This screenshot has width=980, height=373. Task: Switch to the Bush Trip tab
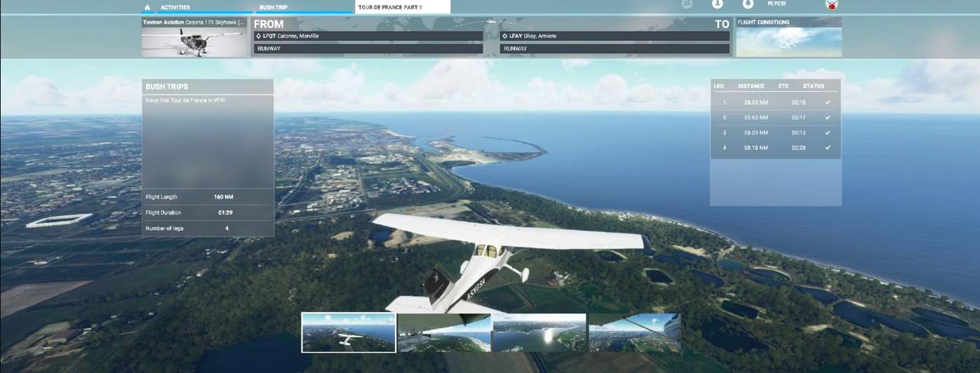[274, 7]
